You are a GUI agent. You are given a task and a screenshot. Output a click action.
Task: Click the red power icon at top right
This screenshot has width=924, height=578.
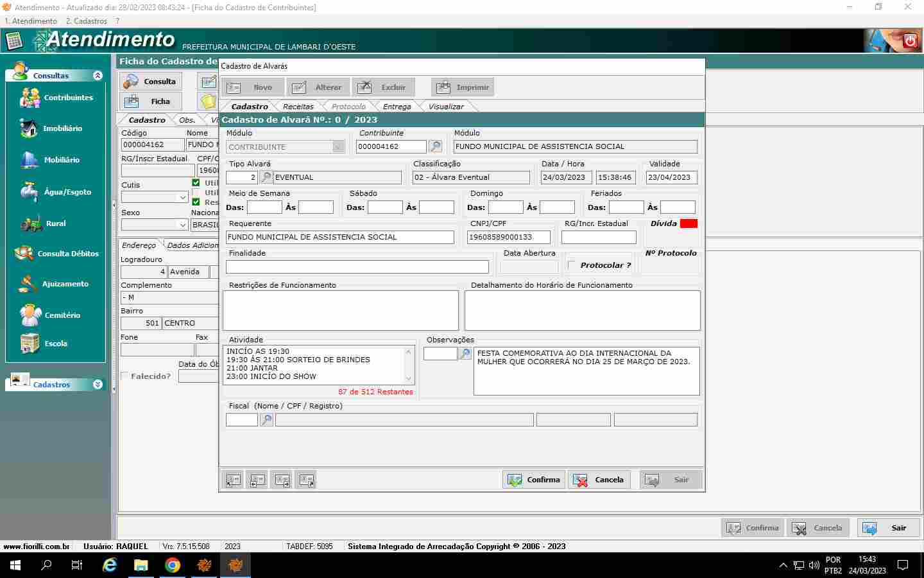909,41
